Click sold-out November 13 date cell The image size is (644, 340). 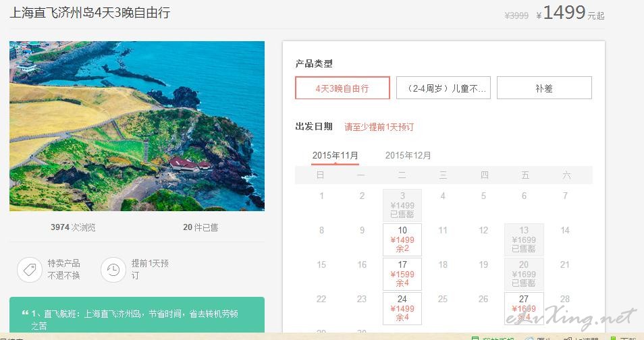pos(524,239)
